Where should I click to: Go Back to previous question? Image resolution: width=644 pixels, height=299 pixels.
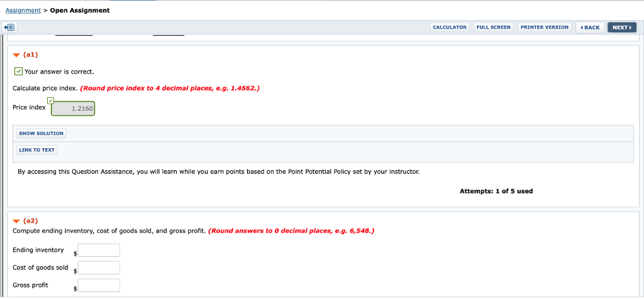point(590,28)
